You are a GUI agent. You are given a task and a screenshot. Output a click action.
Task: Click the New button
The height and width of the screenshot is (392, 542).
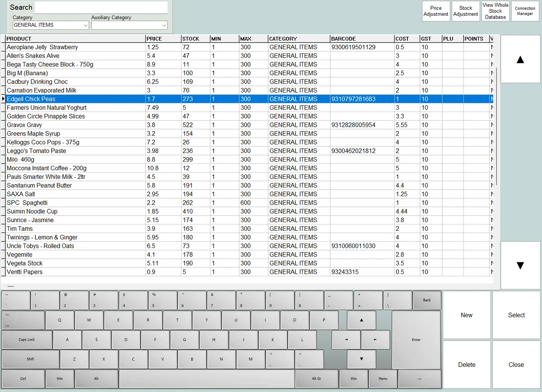point(467,315)
